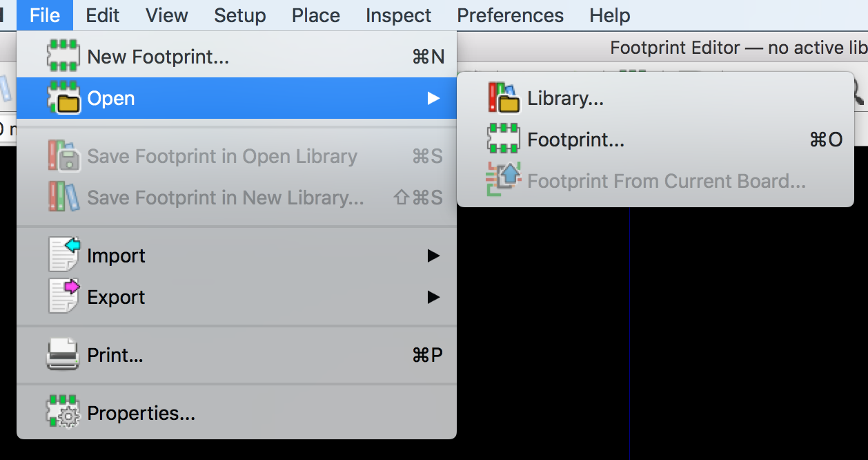Click the Export document icon
Screen dimensions: 868x460
pos(63,297)
